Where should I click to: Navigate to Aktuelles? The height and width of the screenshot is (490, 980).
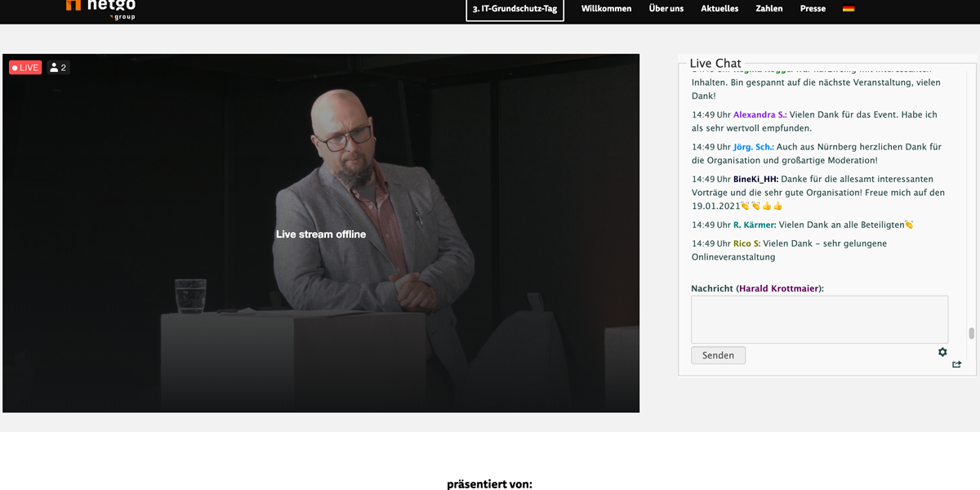(x=719, y=9)
